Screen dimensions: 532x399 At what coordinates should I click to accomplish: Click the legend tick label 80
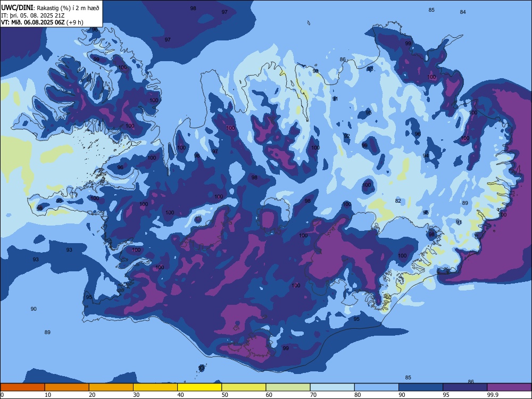pyautogui.click(x=358, y=395)
